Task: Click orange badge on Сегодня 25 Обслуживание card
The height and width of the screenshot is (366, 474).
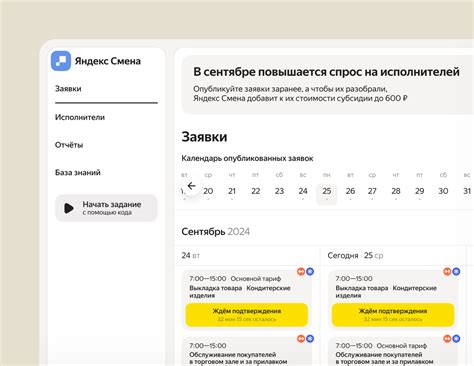Action: tap(447, 339)
